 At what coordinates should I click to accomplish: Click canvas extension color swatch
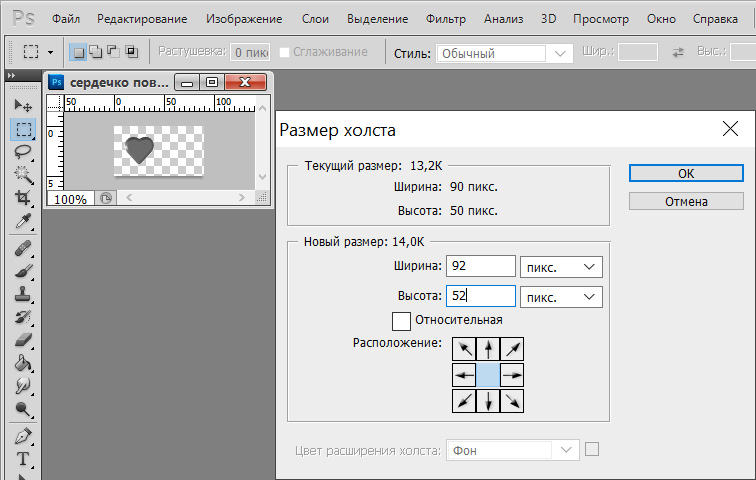coord(592,449)
